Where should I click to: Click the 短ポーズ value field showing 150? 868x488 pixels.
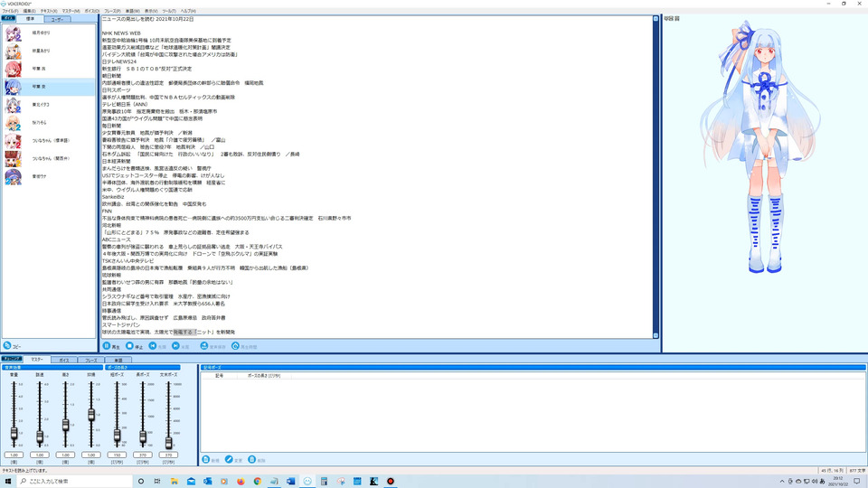click(x=117, y=455)
